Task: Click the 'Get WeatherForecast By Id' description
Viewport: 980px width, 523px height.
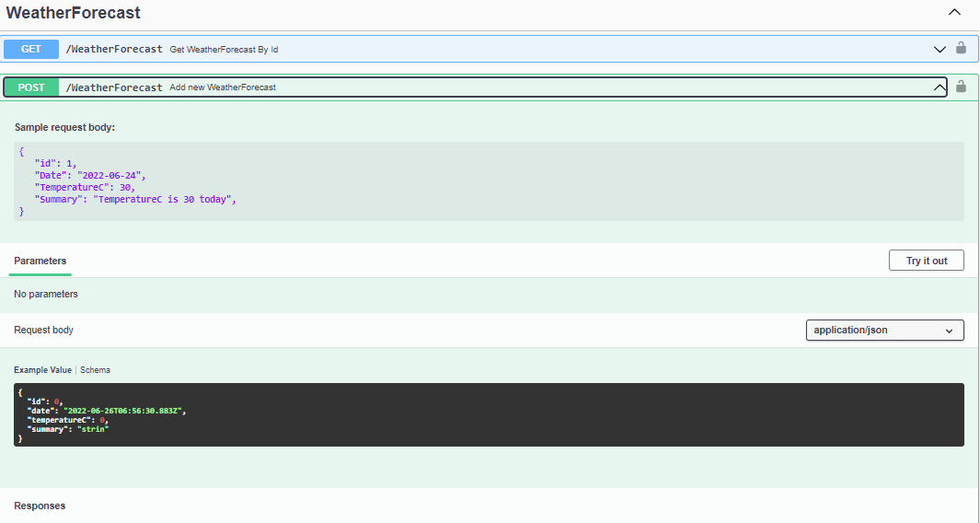Action: [224, 49]
